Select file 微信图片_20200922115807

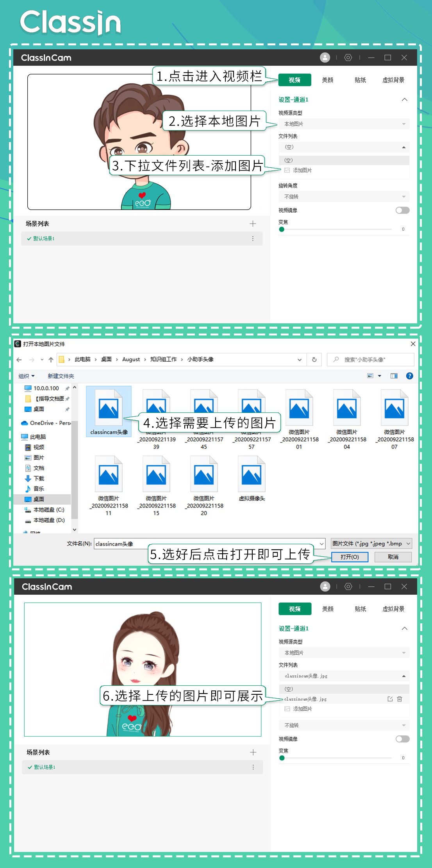coord(395,419)
